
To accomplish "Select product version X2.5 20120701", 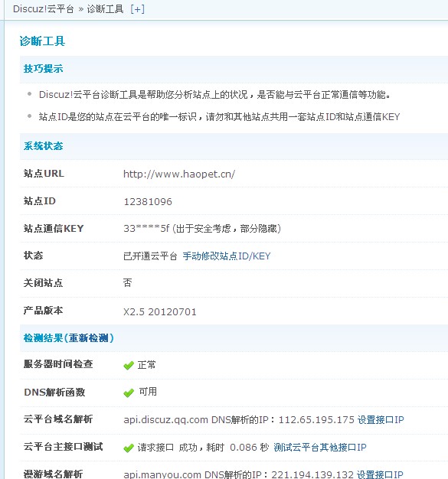I will pos(159,312).
